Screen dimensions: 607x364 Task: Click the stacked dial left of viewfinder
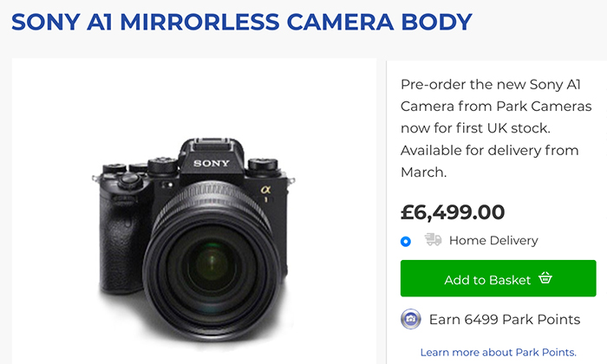coord(163,166)
